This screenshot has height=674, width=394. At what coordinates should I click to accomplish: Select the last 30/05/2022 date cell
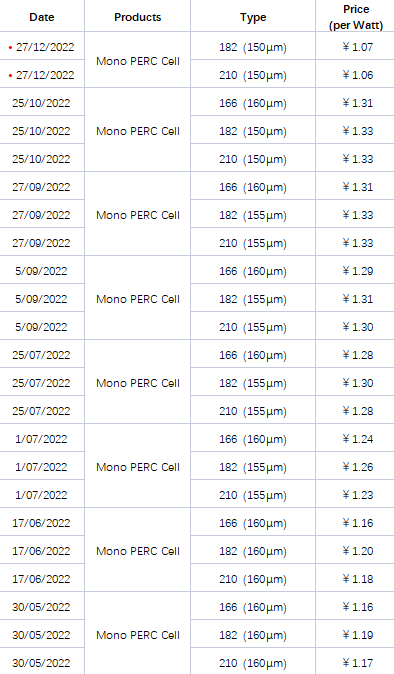41,663
